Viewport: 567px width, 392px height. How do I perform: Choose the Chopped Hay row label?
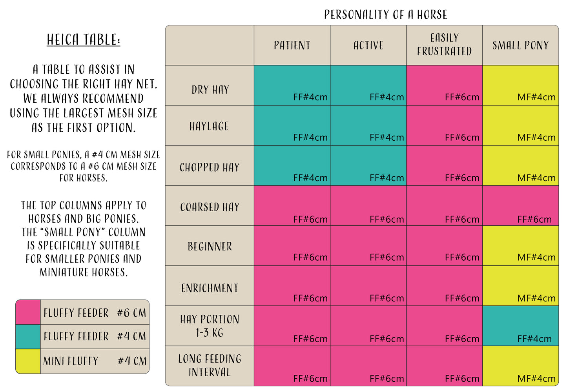210,167
